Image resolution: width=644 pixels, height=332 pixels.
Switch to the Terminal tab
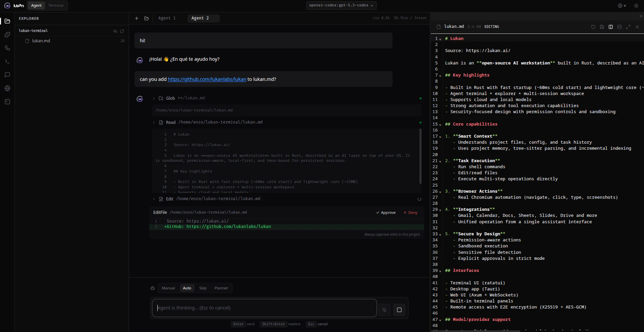pos(56,5)
